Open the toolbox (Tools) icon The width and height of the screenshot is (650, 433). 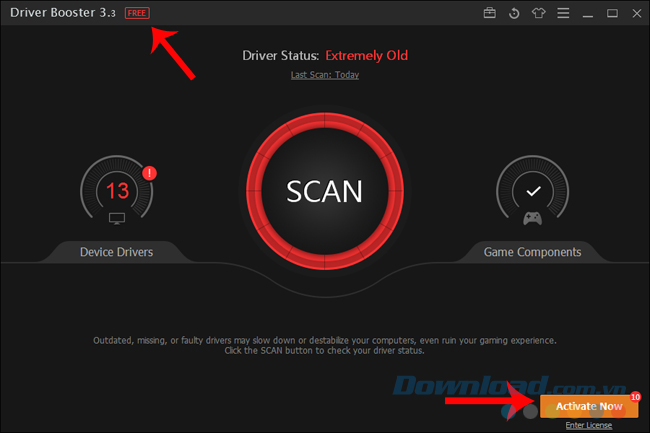[490, 13]
